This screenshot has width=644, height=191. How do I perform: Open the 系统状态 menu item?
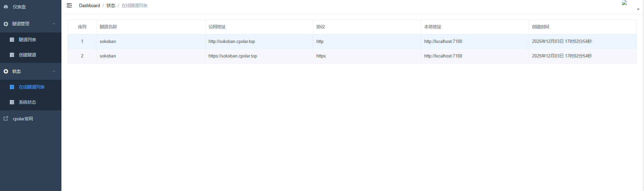27,102
